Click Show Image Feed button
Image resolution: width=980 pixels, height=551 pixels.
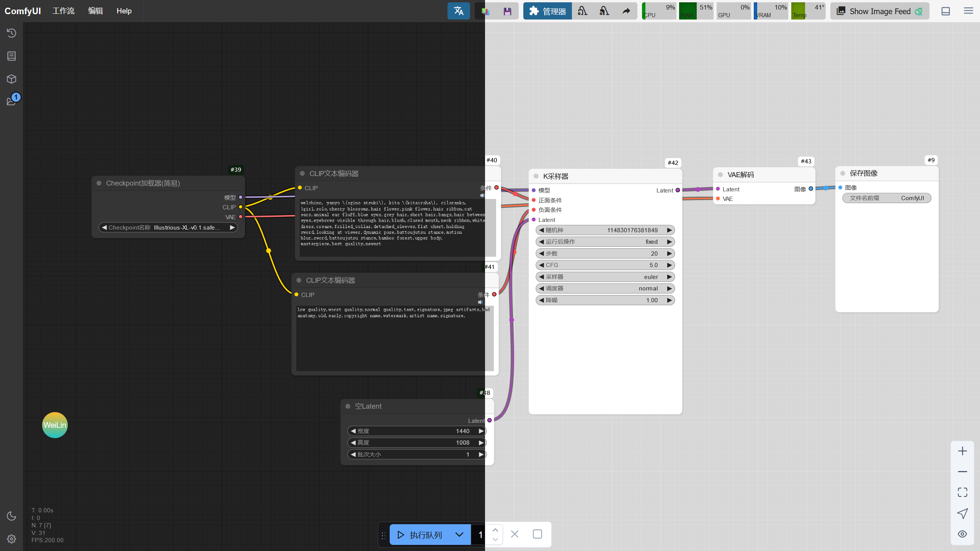tap(879, 11)
